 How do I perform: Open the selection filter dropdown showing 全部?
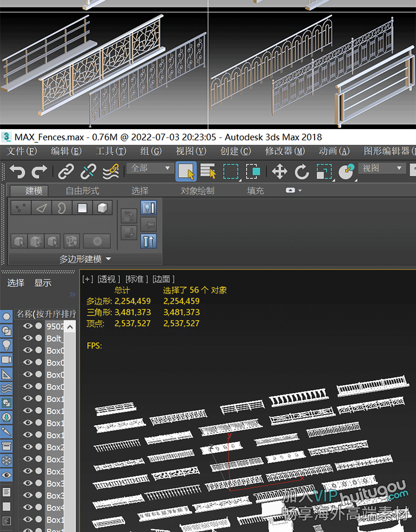coord(150,168)
